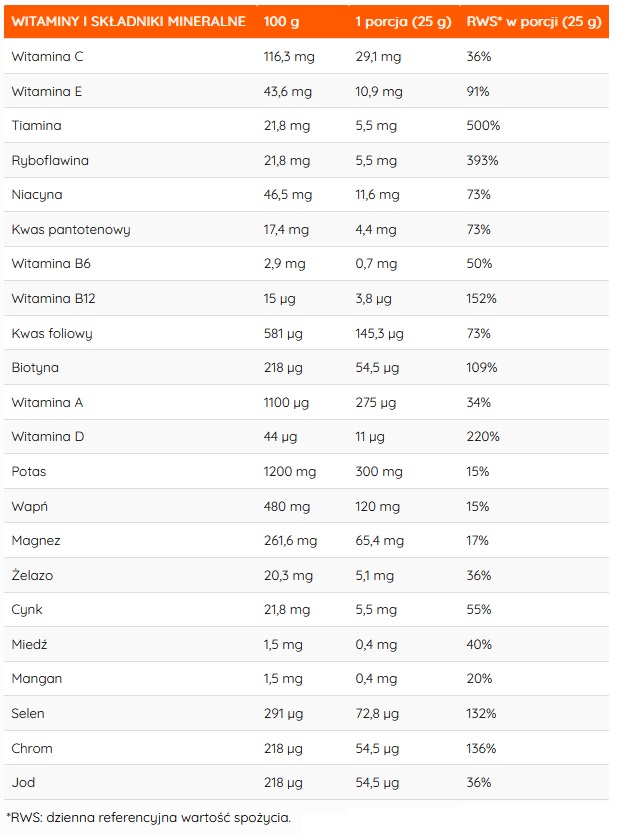
Task: Click the 'Magnez' row label
Action: coord(36,540)
